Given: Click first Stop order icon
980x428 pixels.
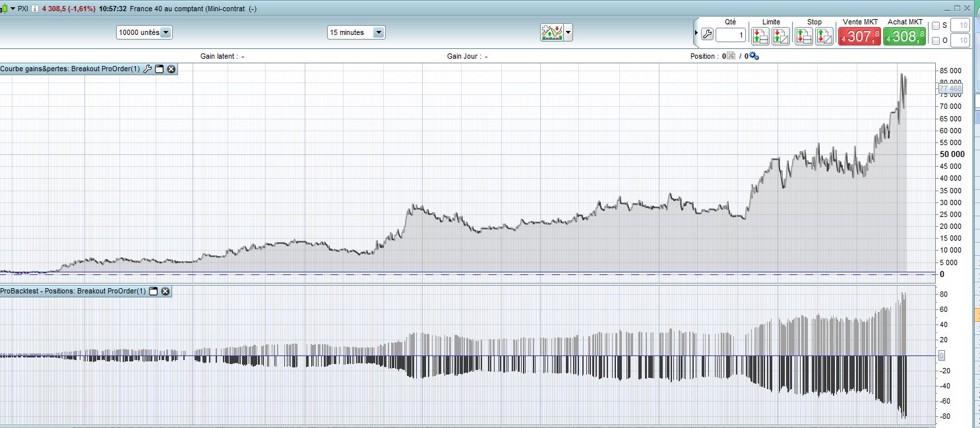Looking at the screenshot, I should tap(803, 36).
